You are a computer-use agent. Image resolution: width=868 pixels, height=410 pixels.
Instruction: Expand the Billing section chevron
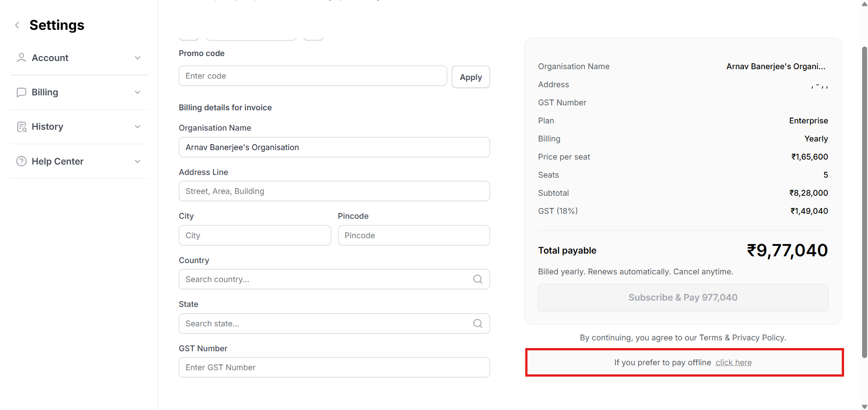[x=138, y=92]
